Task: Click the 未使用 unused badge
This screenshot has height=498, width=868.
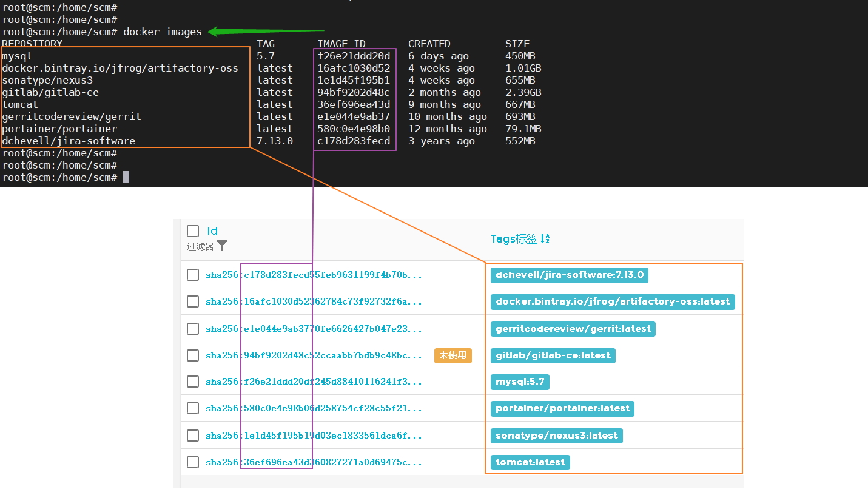Action: 453,355
